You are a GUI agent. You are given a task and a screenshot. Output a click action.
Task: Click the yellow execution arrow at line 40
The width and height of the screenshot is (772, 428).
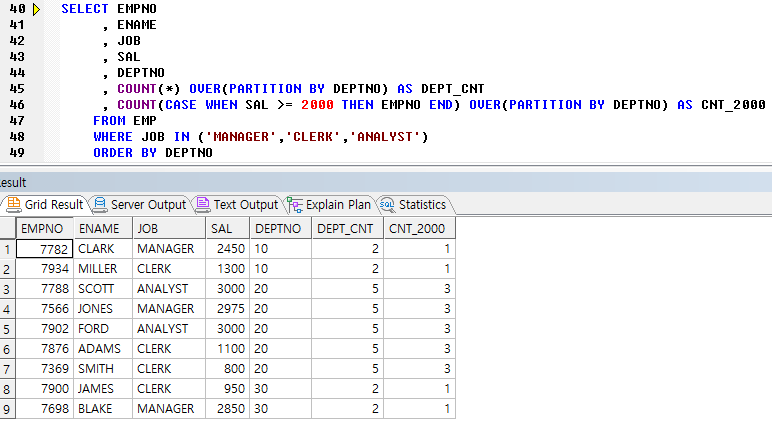[x=36, y=9]
